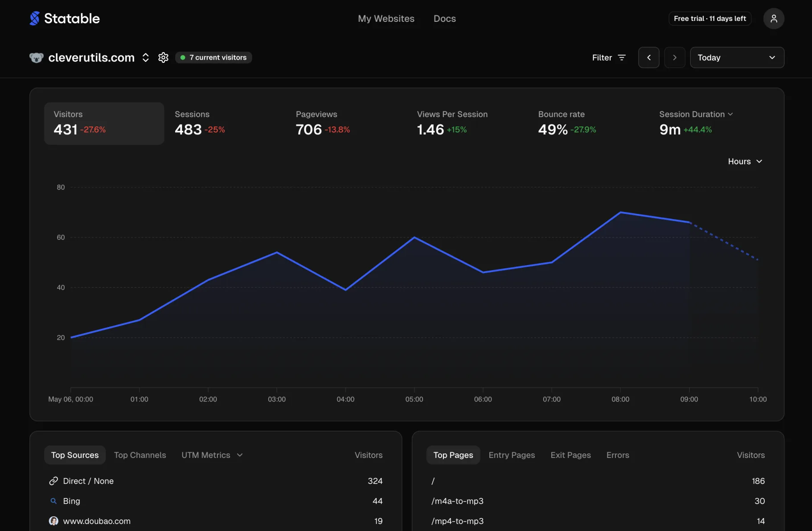
Task: Open the Today date range dropdown
Action: pos(737,57)
